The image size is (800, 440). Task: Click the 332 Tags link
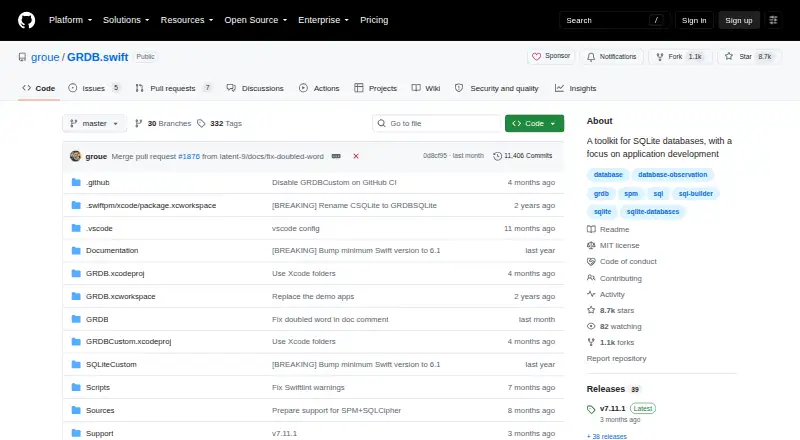[x=219, y=124]
